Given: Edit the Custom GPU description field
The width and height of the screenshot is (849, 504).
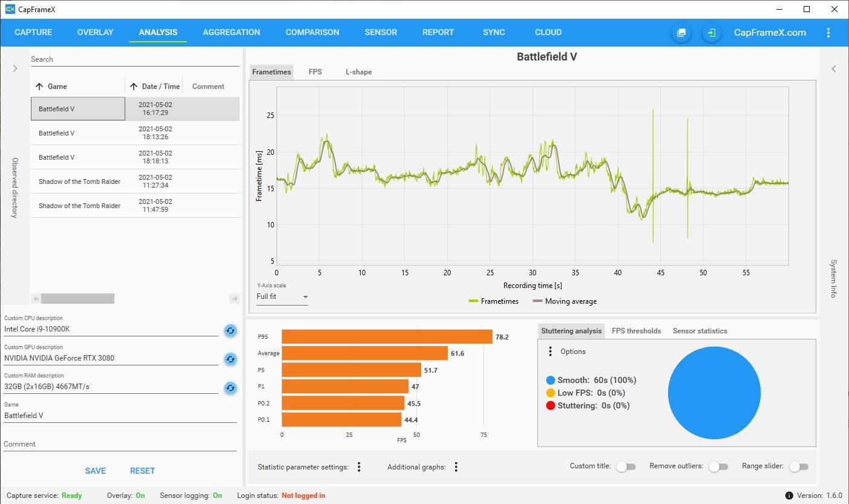Looking at the screenshot, I should point(111,358).
